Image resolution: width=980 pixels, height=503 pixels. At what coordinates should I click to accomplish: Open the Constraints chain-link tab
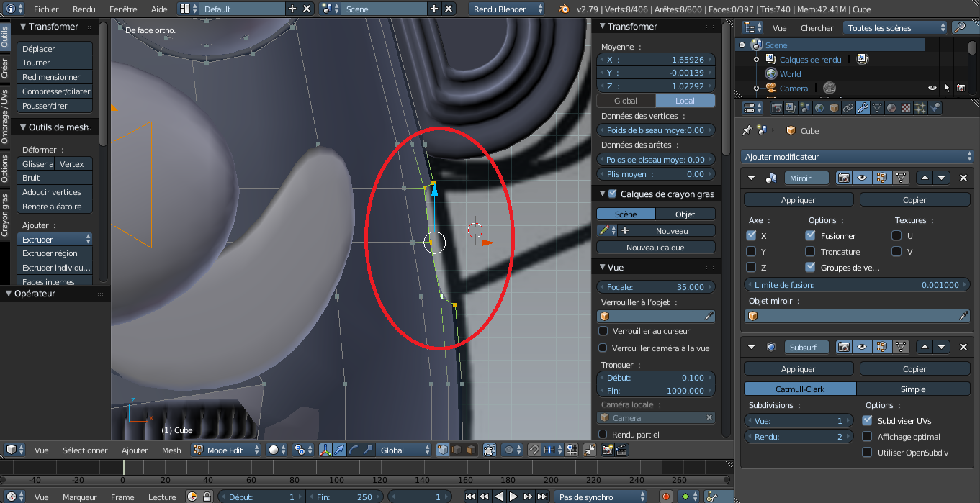pyautogui.click(x=849, y=108)
